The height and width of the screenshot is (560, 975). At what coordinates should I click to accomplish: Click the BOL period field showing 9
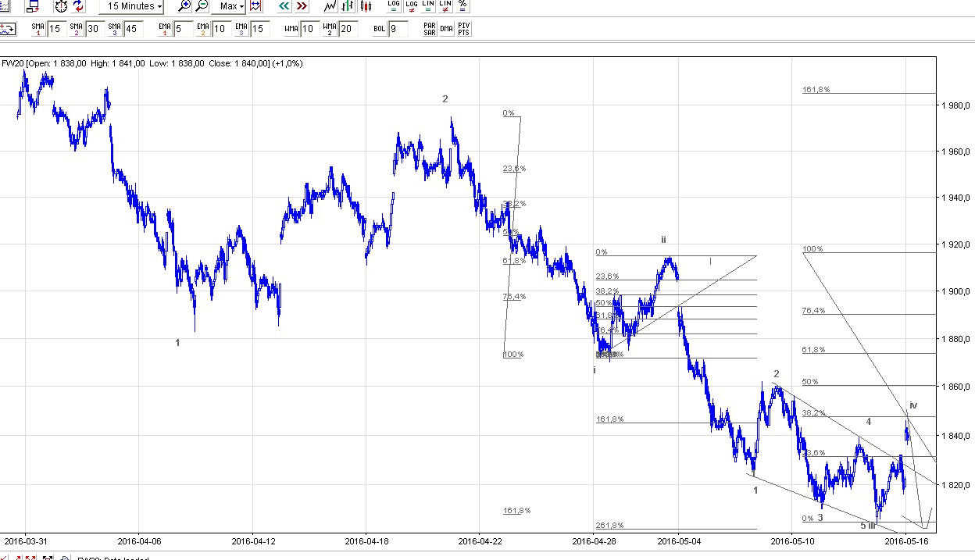pos(398,29)
